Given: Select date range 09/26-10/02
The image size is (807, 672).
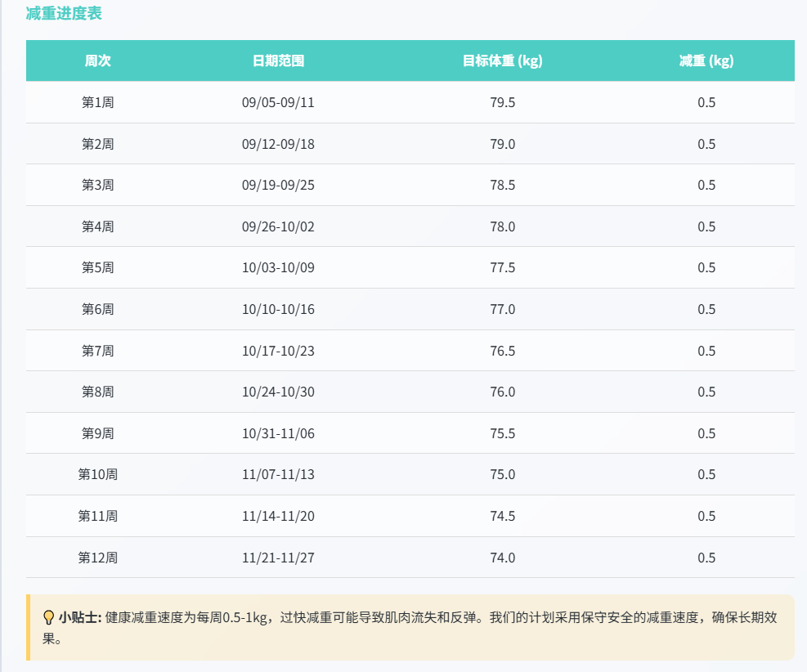Looking at the screenshot, I should [278, 227].
